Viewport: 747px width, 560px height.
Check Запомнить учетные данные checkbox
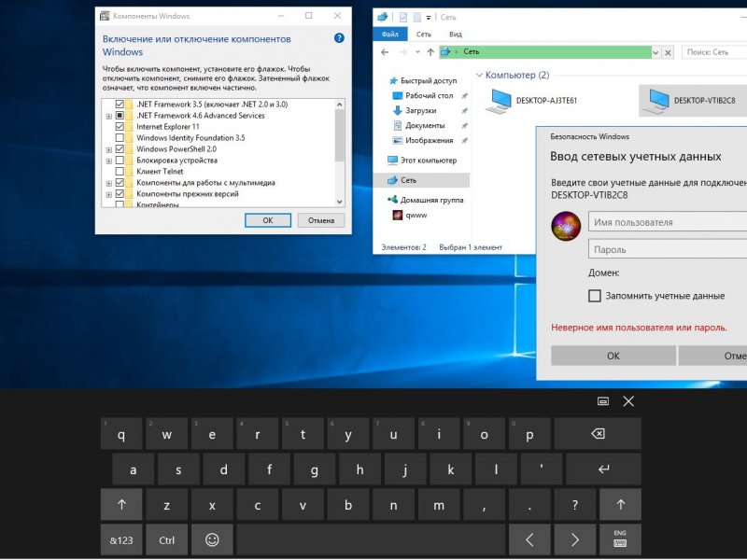click(x=595, y=296)
